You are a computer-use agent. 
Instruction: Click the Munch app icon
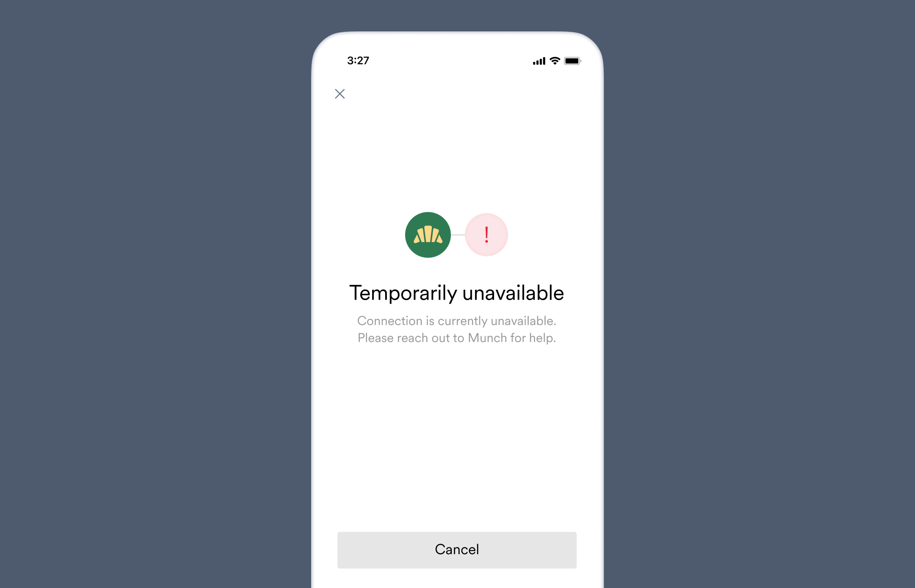430,235
